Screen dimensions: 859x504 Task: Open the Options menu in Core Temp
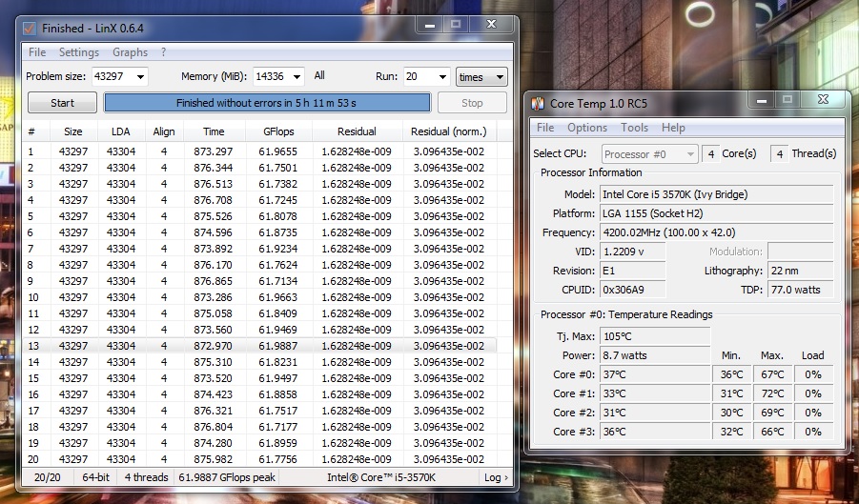(587, 128)
